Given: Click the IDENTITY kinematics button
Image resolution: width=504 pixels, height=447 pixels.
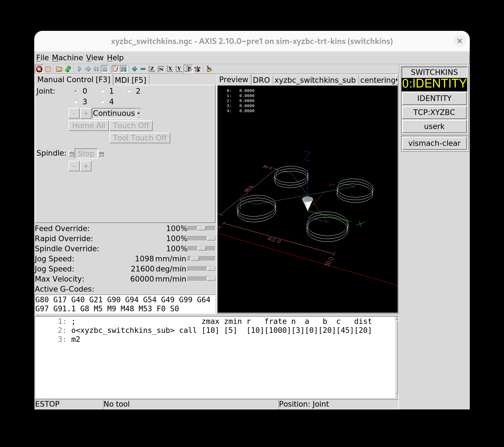Looking at the screenshot, I should pyautogui.click(x=434, y=98).
